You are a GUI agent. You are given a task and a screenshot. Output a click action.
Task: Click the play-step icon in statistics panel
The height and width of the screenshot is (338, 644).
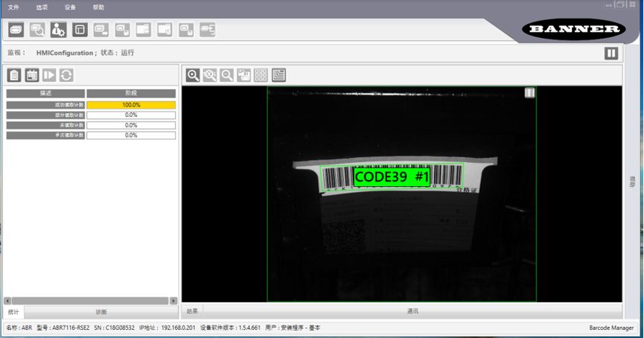[49, 75]
